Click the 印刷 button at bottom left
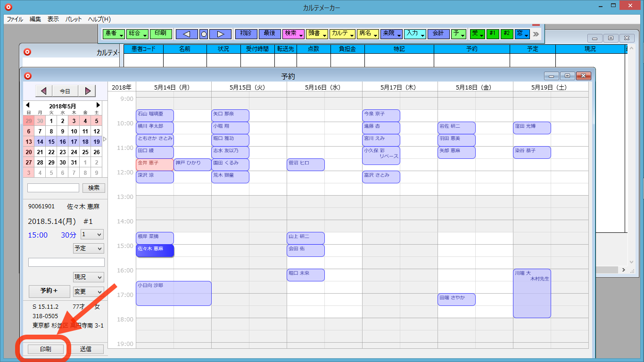Image resolution: width=644 pixels, height=362 pixels. coord(45,349)
